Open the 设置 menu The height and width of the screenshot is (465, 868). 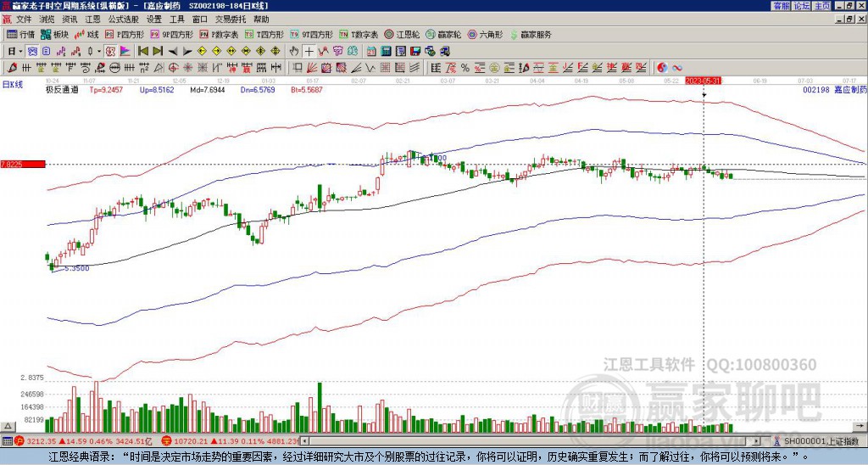154,20
